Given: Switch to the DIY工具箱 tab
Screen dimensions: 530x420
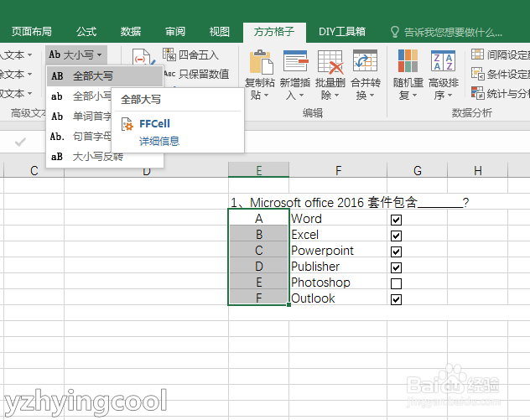Looking at the screenshot, I should (341, 32).
